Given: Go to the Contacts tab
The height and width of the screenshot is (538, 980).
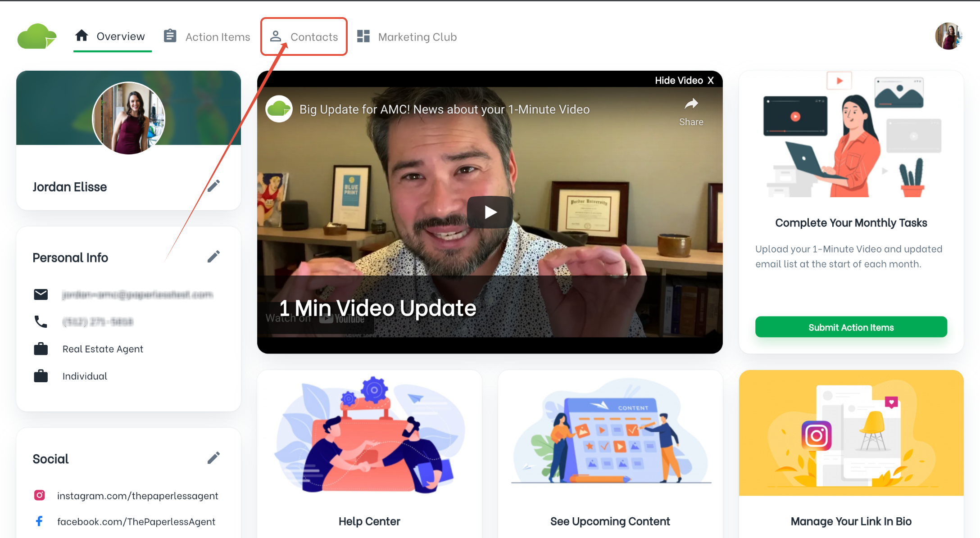Looking at the screenshot, I should coord(304,37).
